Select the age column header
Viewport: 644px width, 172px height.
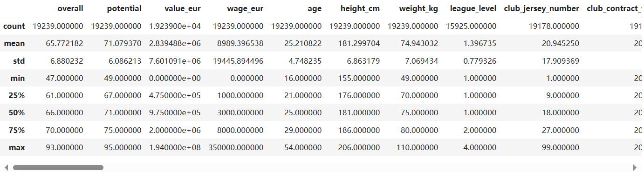point(315,9)
